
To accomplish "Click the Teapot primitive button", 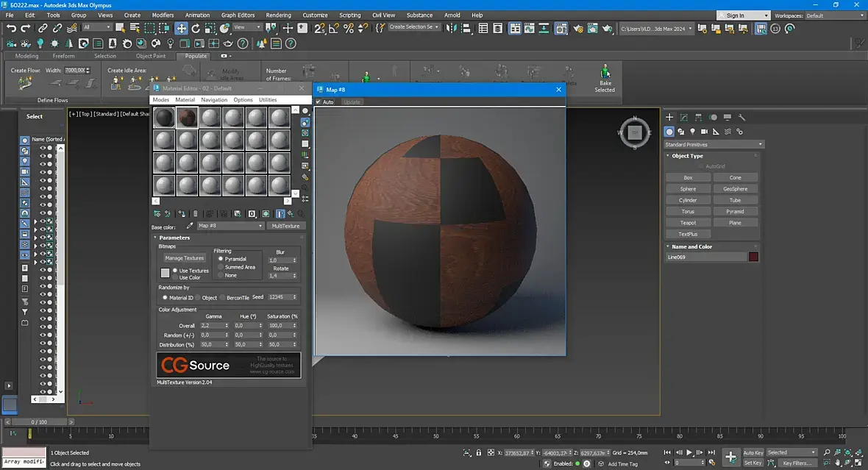I will [688, 223].
